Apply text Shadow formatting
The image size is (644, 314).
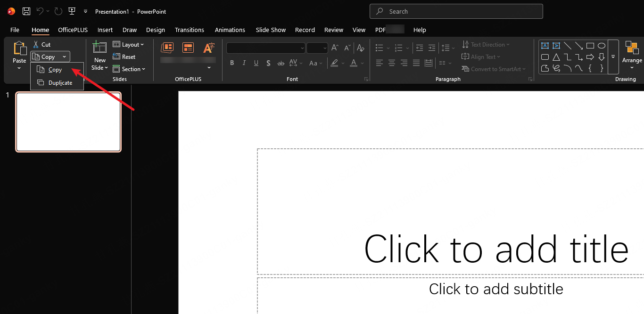pos(268,63)
